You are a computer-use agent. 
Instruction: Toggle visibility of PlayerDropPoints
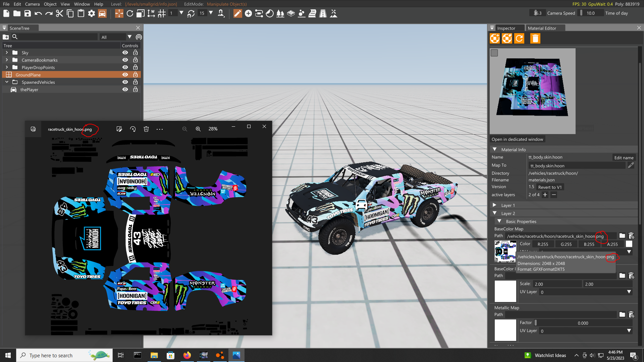[x=125, y=67]
